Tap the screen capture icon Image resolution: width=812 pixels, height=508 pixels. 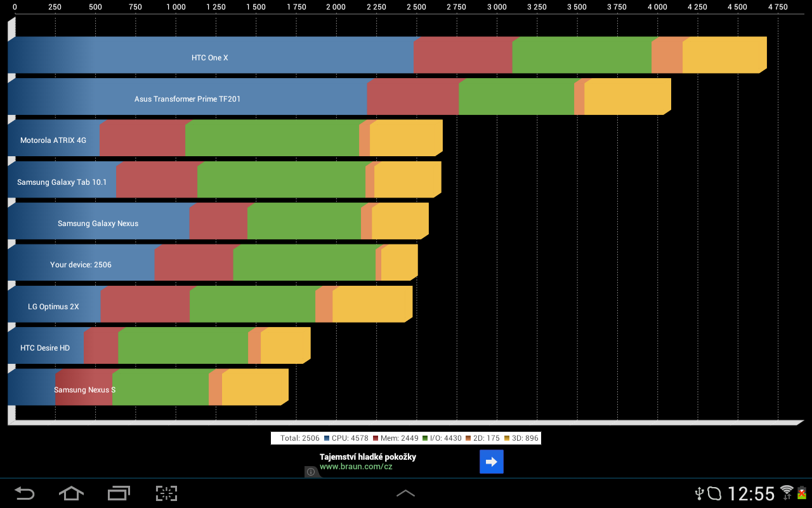[166, 493]
